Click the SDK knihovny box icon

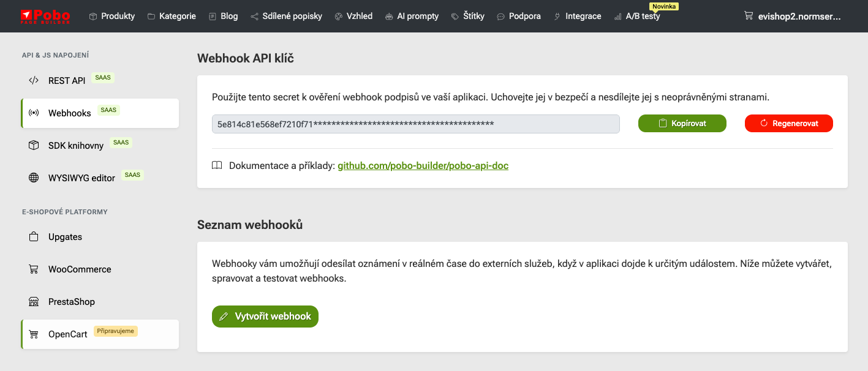34,145
